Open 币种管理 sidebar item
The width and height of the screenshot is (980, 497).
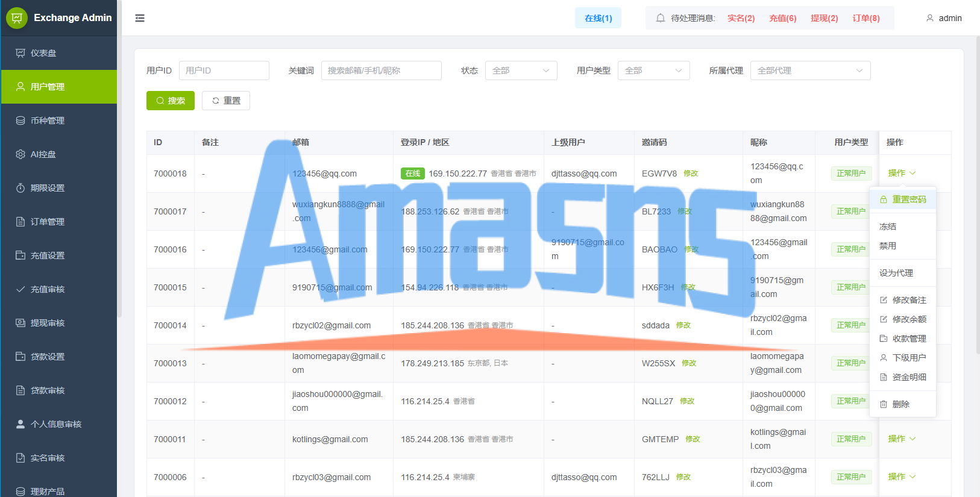[x=59, y=120]
